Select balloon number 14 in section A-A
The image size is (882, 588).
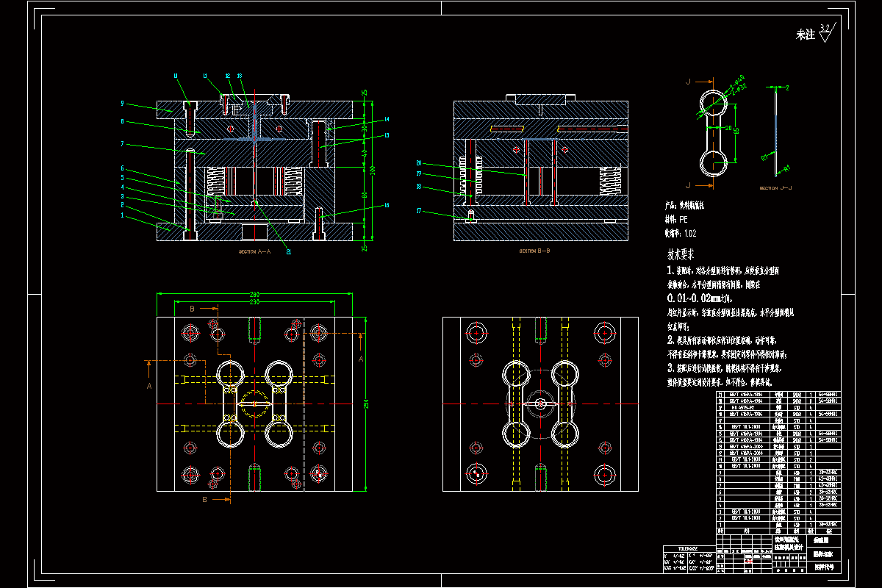386,119
